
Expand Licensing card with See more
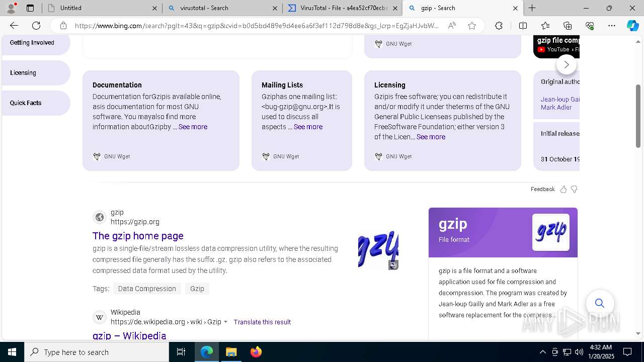pyautogui.click(x=431, y=137)
